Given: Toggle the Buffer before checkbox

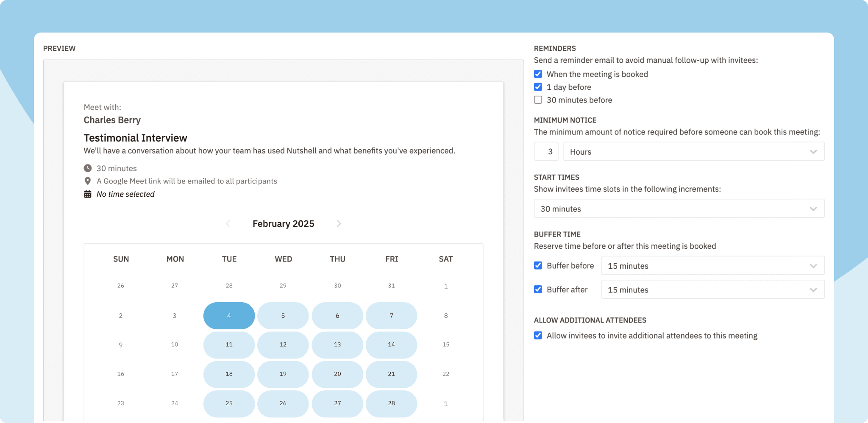Looking at the screenshot, I should 538,266.
